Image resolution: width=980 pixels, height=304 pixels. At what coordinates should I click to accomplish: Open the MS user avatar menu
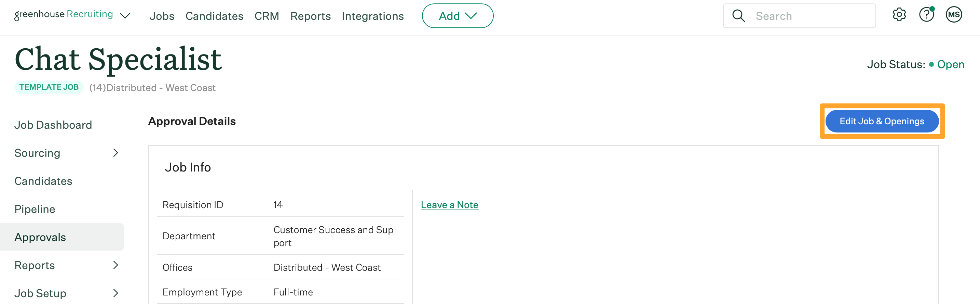pyautogui.click(x=954, y=14)
